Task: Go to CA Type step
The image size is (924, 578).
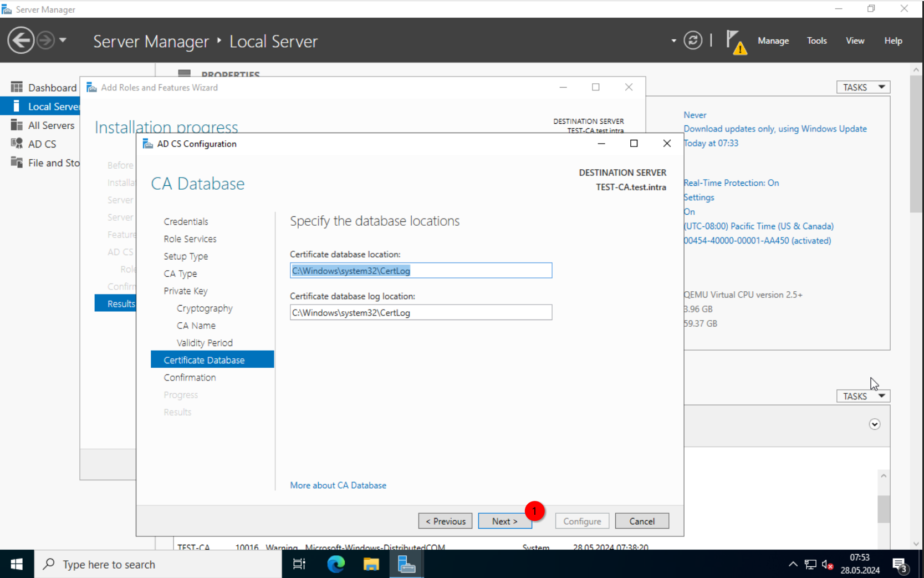Action: pos(180,273)
